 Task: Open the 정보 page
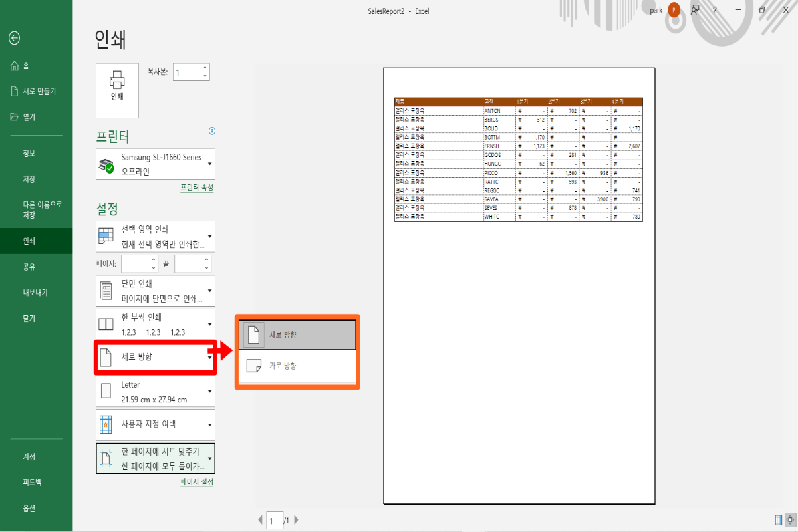click(x=36, y=153)
